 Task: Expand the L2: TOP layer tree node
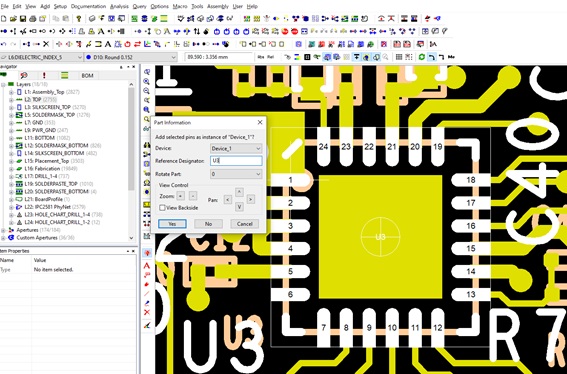[x=11, y=99]
